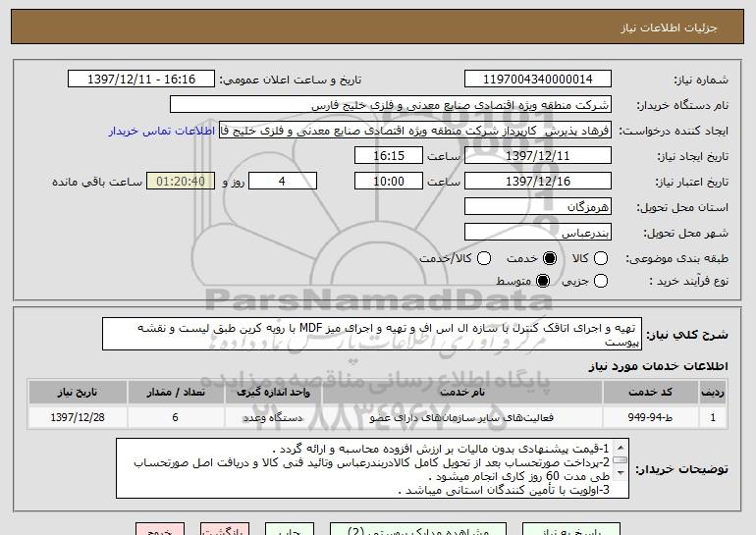The width and height of the screenshot is (756, 535).
Task: Click scroll-down arrow in buyer notes box
Action: click(x=621, y=473)
